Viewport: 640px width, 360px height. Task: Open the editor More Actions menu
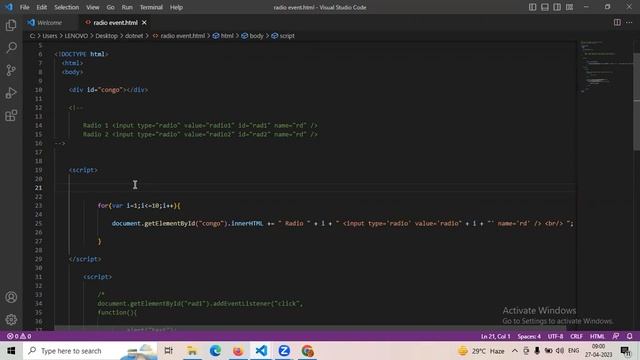pos(629,22)
